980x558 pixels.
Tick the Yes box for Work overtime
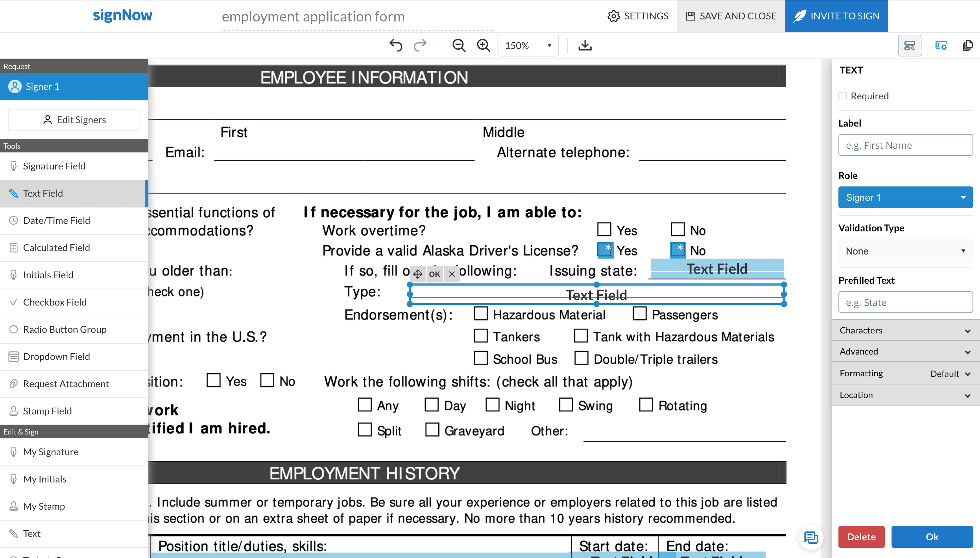(604, 230)
